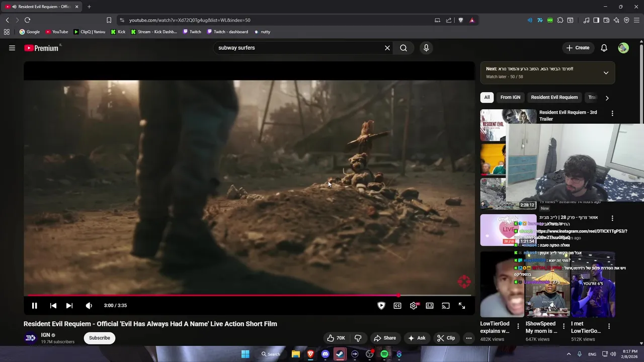The width and height of the screenshot is (644, 362).
Task: Go back in browser history
Action: 7,20
